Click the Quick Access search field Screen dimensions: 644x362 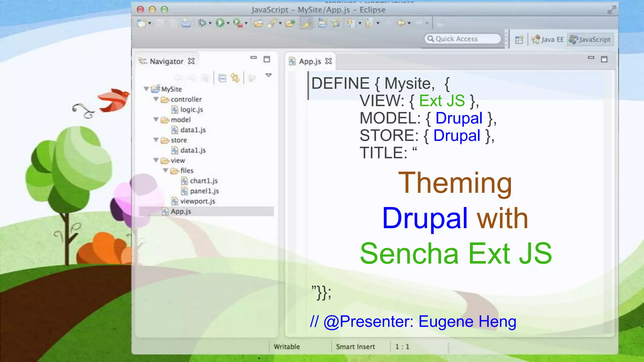pos(462,39)
